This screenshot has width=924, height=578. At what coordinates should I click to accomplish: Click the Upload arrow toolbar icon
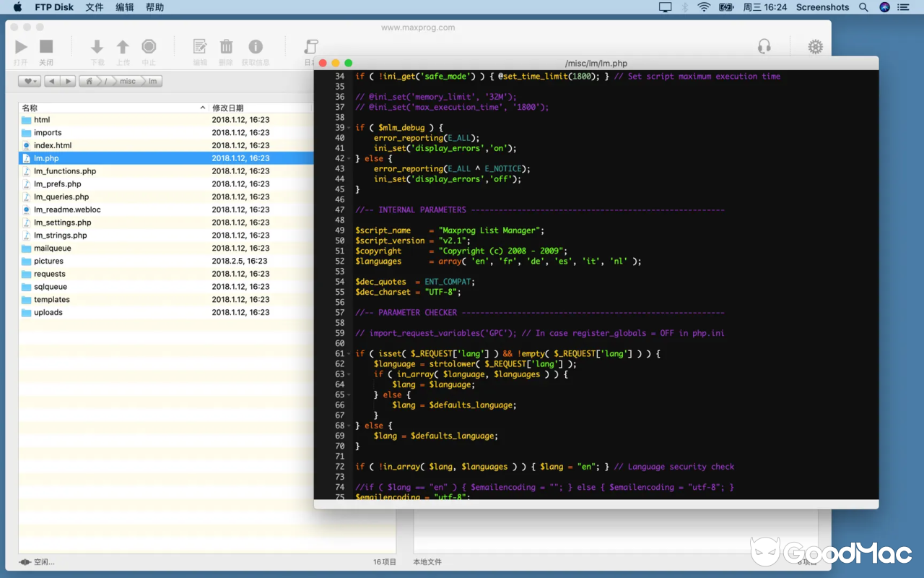(x=123, y=47)
